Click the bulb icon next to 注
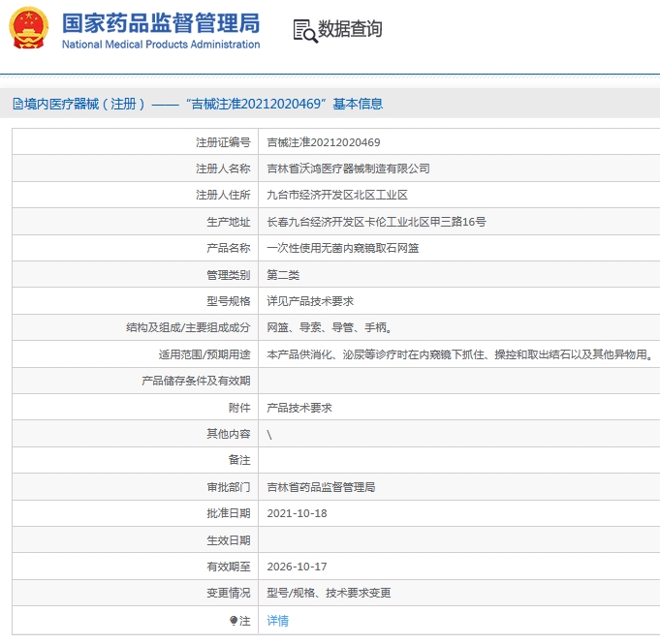This screenshot has height=644, width=660. [x=234, y=621]
